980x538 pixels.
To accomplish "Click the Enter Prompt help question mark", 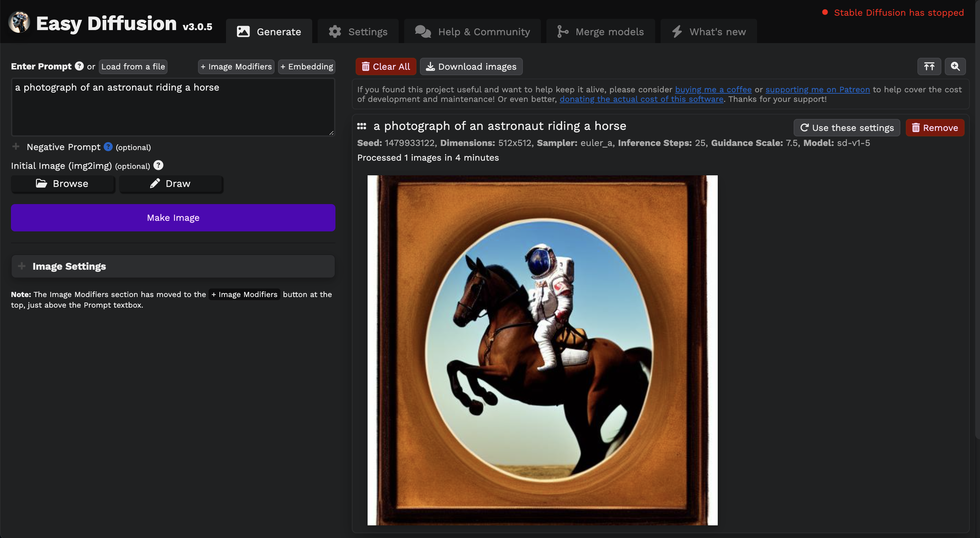I will tap(79, 66).
